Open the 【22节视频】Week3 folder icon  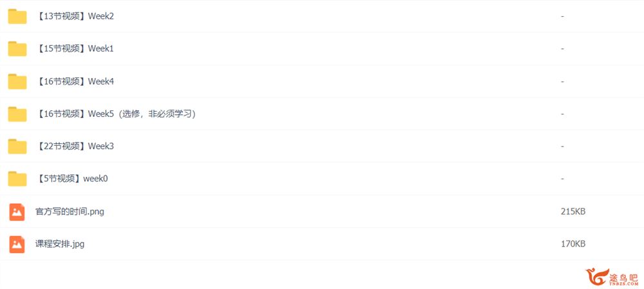[x=17, y=146]
